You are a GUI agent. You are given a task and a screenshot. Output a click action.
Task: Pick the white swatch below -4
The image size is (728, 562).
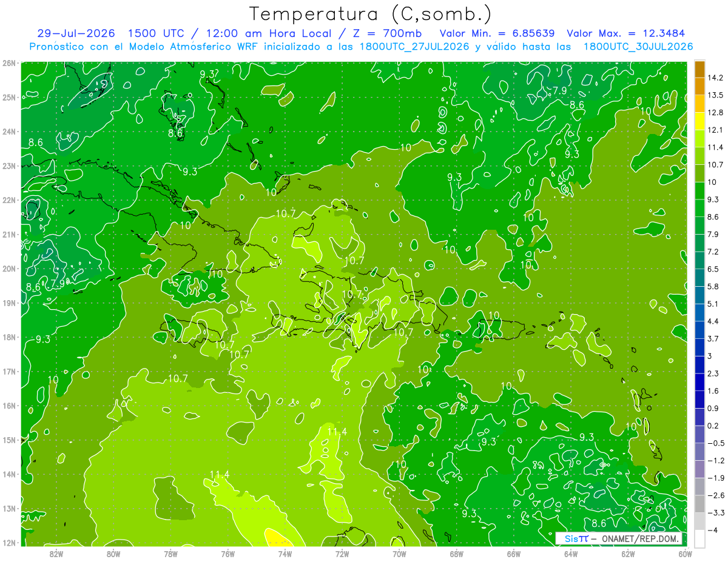(699, 538)
